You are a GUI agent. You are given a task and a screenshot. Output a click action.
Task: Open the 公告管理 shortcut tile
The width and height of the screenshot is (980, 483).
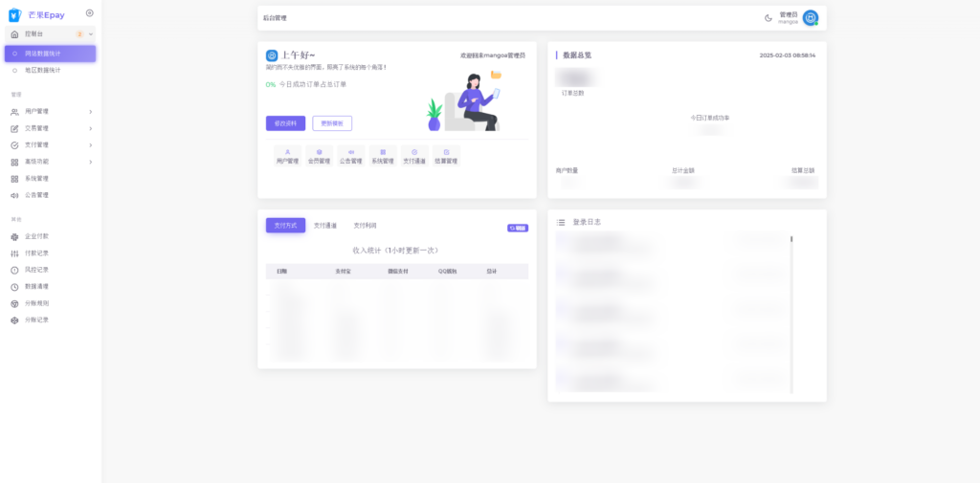pyautogui.click(x=350, y=156)
